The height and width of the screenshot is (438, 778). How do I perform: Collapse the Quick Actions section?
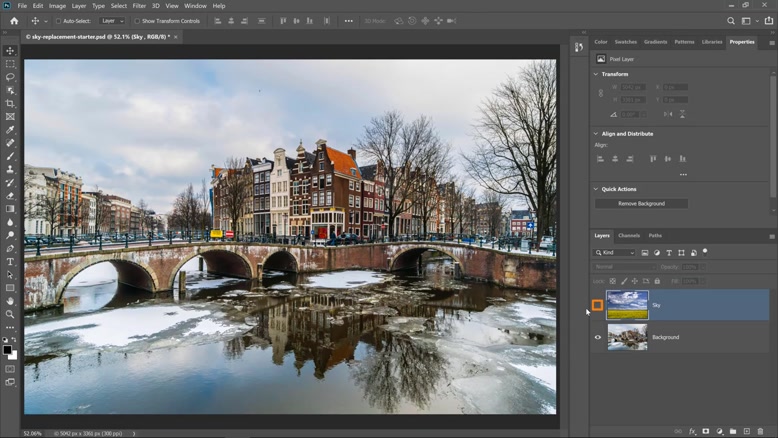tap(597, 189)
